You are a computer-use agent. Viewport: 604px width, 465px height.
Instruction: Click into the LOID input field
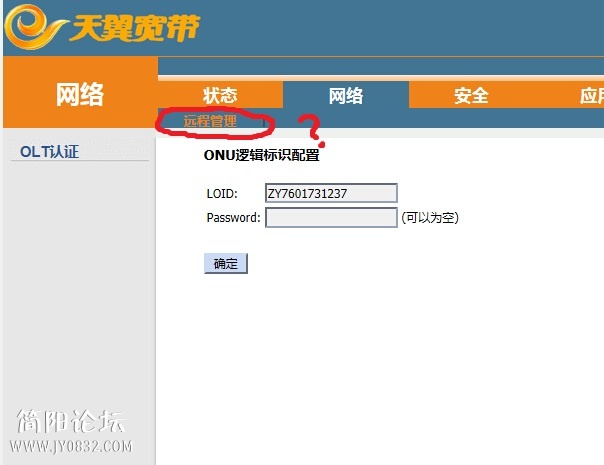click(x=331, y=193)
